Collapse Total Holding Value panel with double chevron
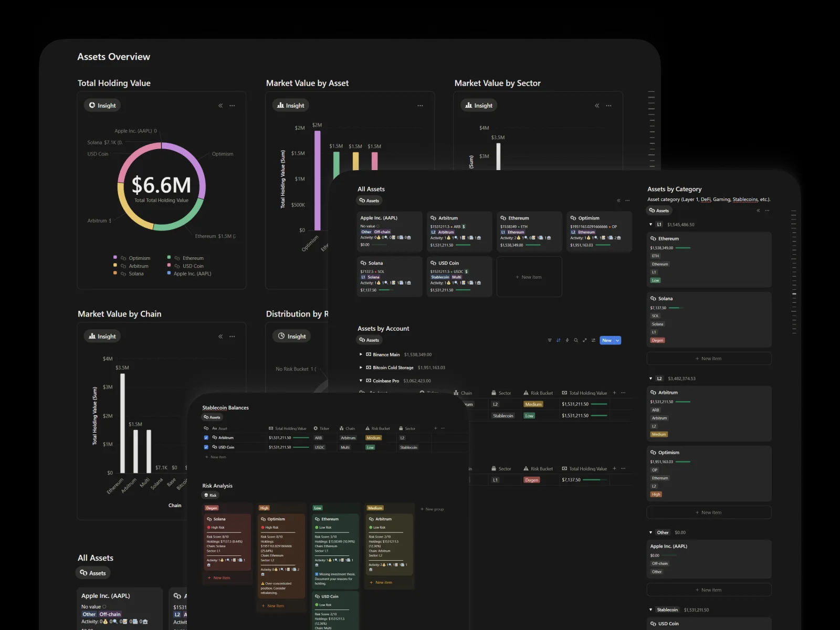The height and width of the screenshot is (630, 840). click(220, 106)
